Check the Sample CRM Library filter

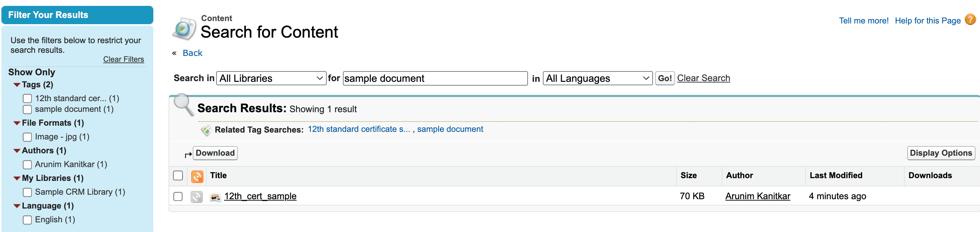27,192
